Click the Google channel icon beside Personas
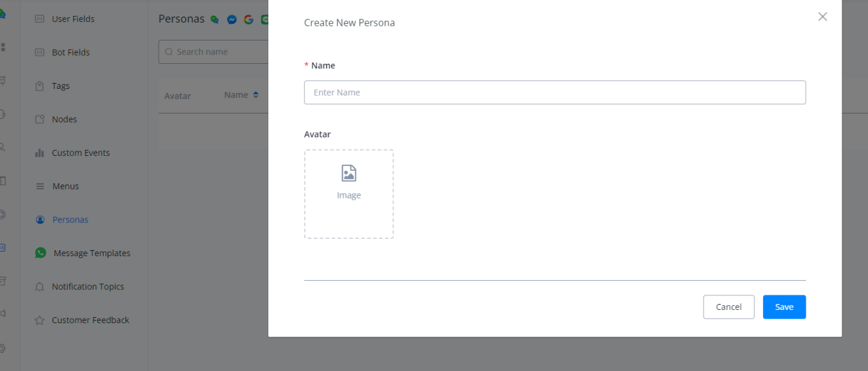The image size is (868, 371). point(249,20)
